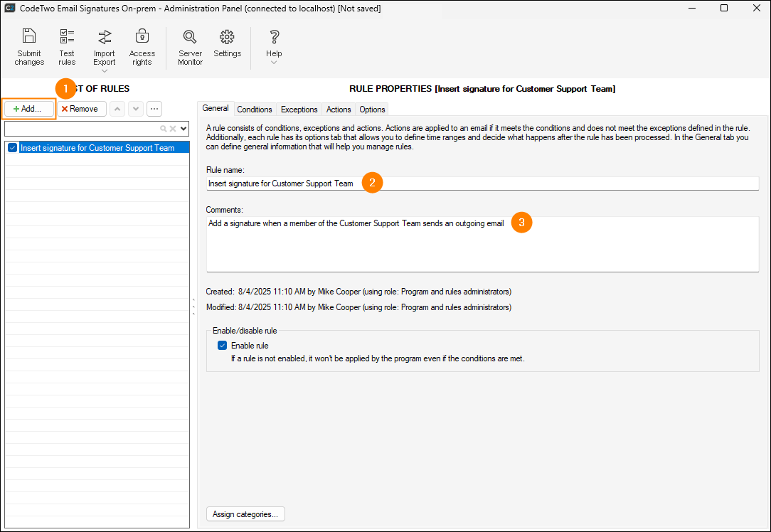Switch to the Conditions tab

pyautogui.click(x=254, y=110)
